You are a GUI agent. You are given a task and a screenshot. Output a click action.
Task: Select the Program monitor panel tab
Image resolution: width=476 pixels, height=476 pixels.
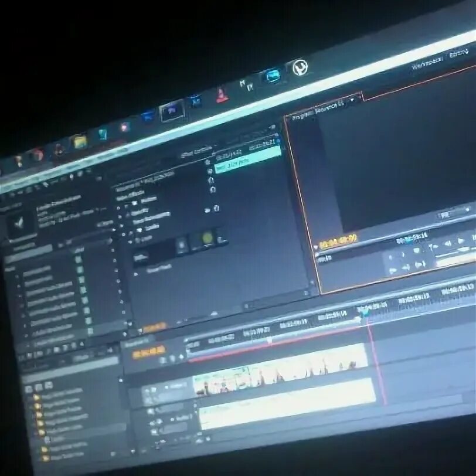[318, 110]
